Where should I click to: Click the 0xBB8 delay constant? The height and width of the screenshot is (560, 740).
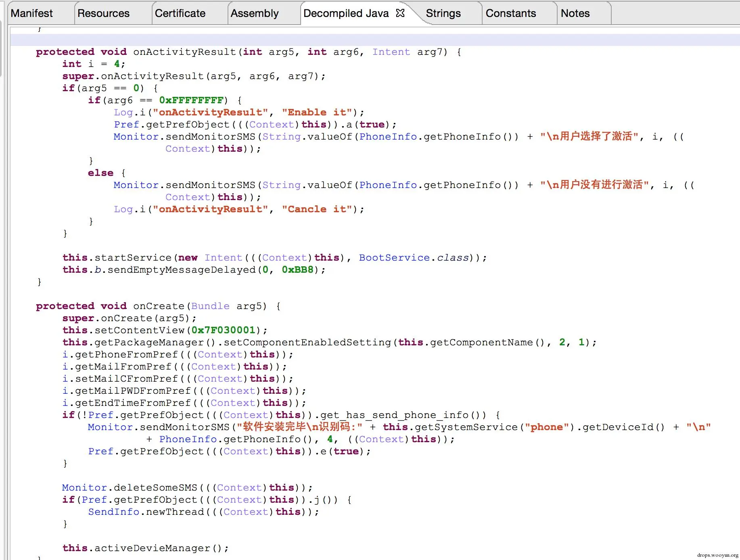pos(297,270)
